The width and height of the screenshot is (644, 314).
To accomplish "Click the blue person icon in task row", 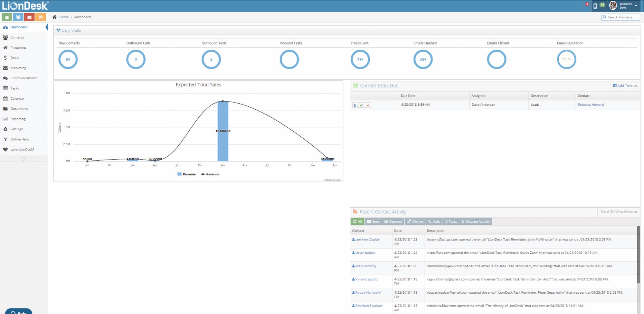I will 355,105.
